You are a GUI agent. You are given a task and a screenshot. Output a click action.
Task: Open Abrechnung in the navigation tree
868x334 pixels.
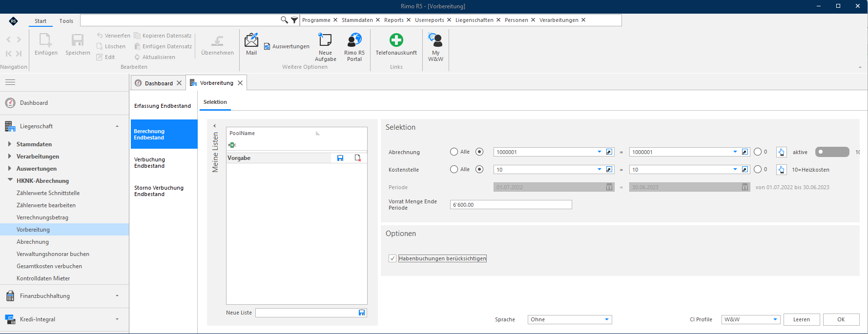[x=33, y=242]
